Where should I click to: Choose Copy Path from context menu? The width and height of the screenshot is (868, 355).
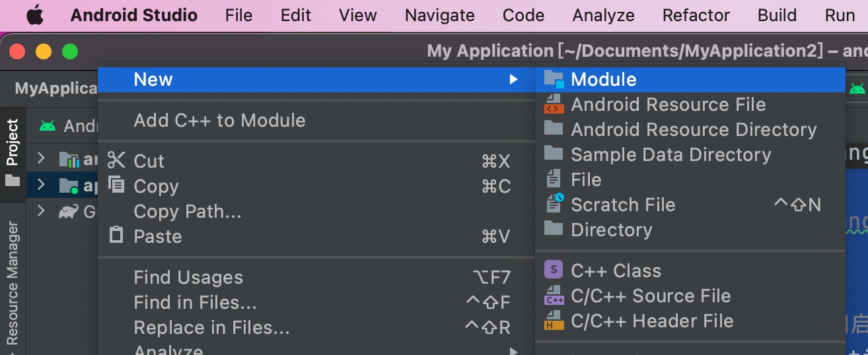[188, 211]
